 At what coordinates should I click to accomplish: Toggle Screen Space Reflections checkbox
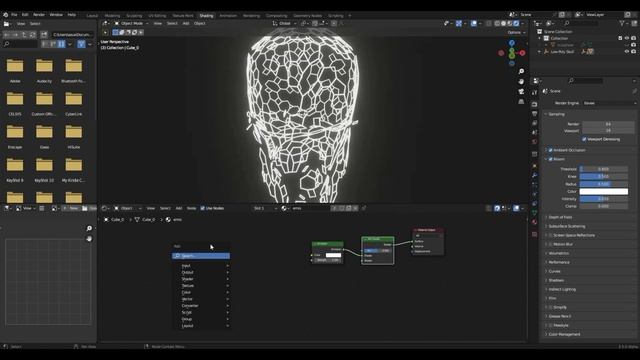[551, 236]
